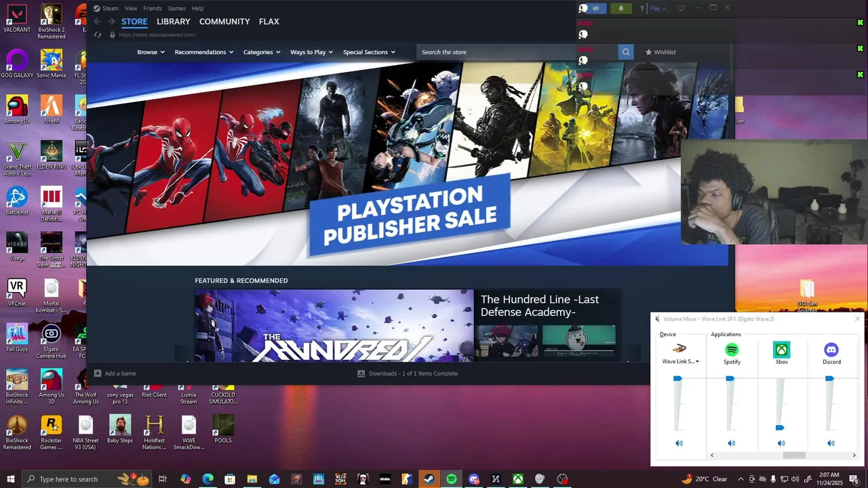Select the Sonic Mania desktop icon

pyautogui.click(x=52, y=63)
